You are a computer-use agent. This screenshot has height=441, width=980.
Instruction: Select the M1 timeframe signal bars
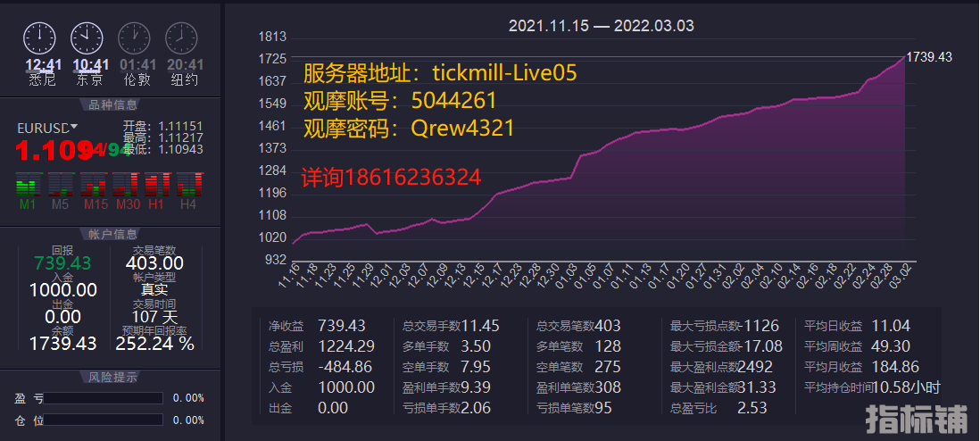29,185
